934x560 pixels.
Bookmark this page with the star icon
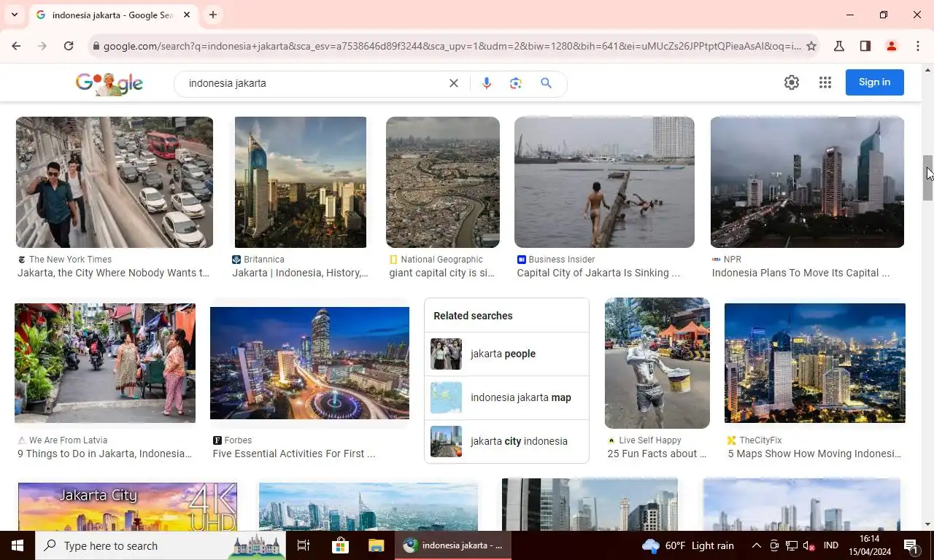pos(811,46)
